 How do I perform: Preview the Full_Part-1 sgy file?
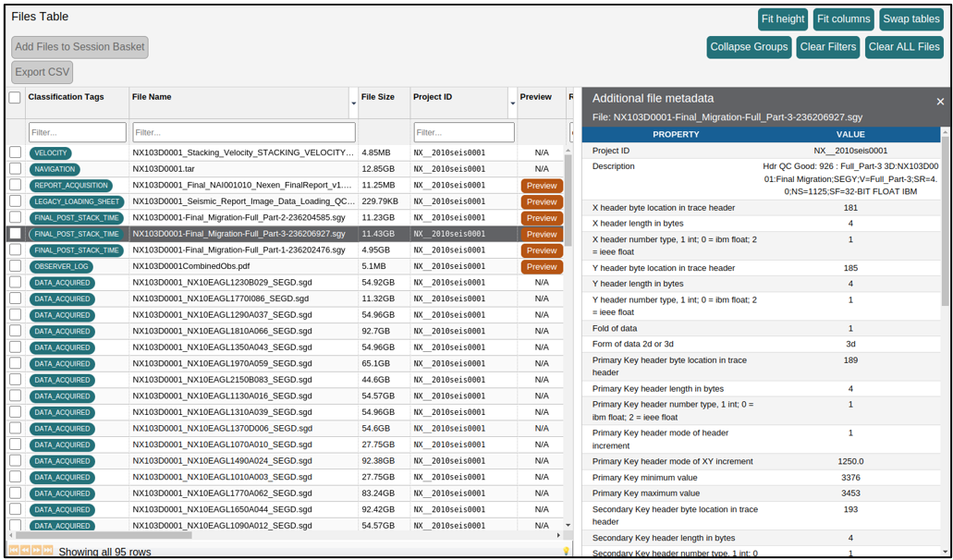[542, 250]
